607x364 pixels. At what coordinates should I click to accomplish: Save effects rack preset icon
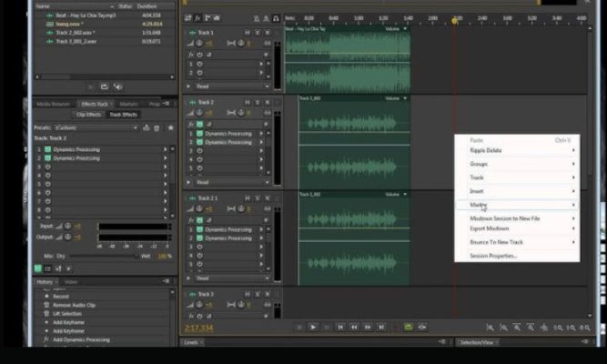[147, 127]
